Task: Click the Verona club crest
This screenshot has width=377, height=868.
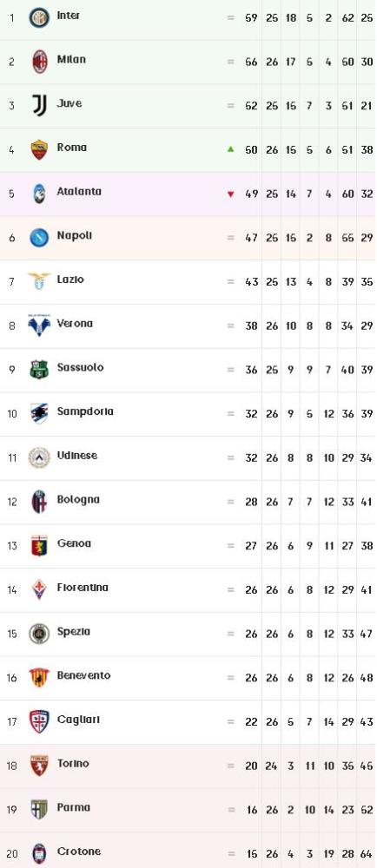Action: [39, 325]
